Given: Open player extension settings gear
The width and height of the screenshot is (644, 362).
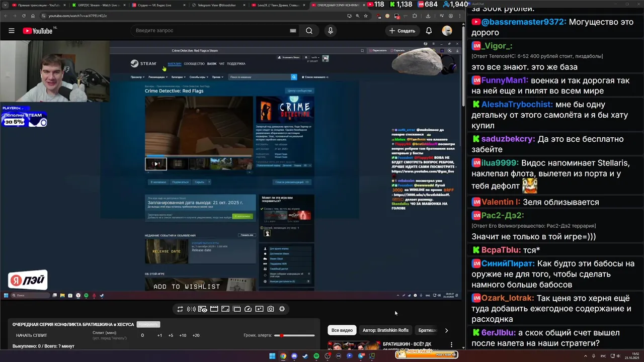Looking at the screenshot, I should [282, 309].
